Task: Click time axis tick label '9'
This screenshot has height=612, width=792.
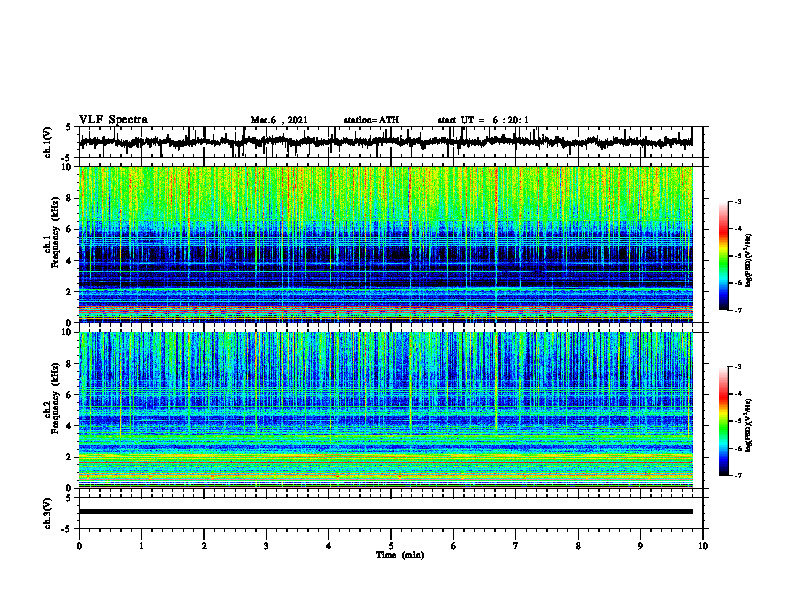Action: click(640, 546)
